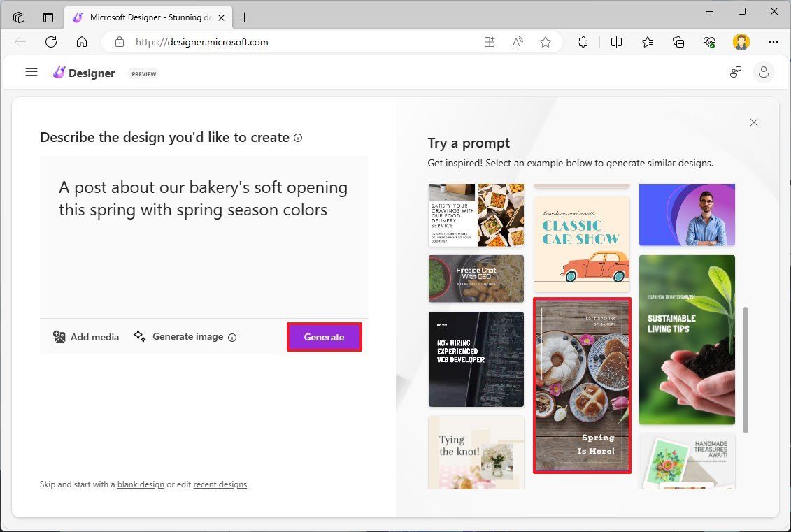Click the info icon beside the description heading
Screen dimensions: 791x532
click(298, 138)
